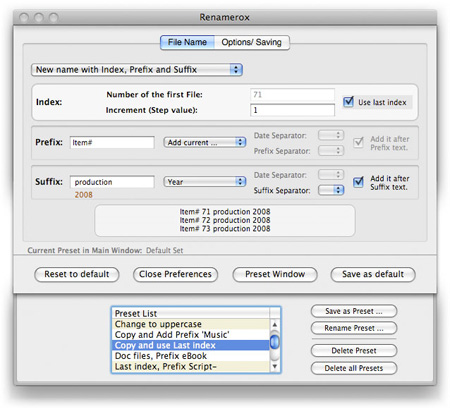Click the preset list scrollbar thumb
This screenshot has width=450, height=409.
pos(275,342)
